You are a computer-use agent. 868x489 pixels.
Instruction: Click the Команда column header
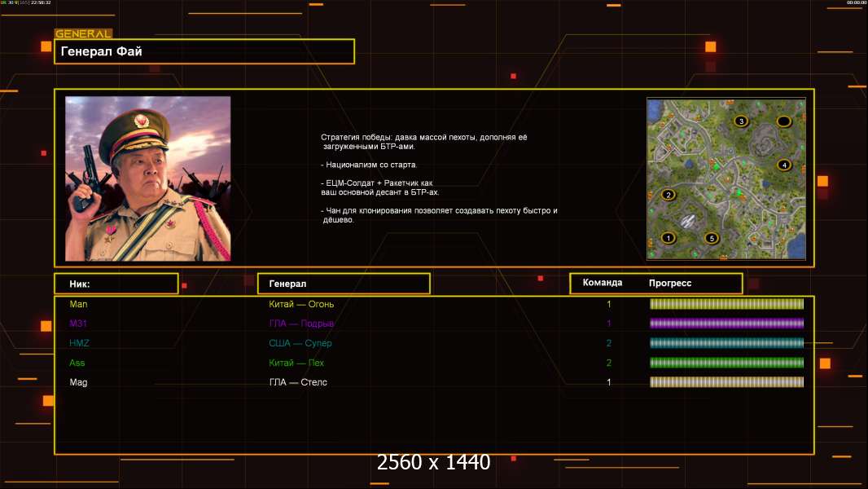pos(603,283)
